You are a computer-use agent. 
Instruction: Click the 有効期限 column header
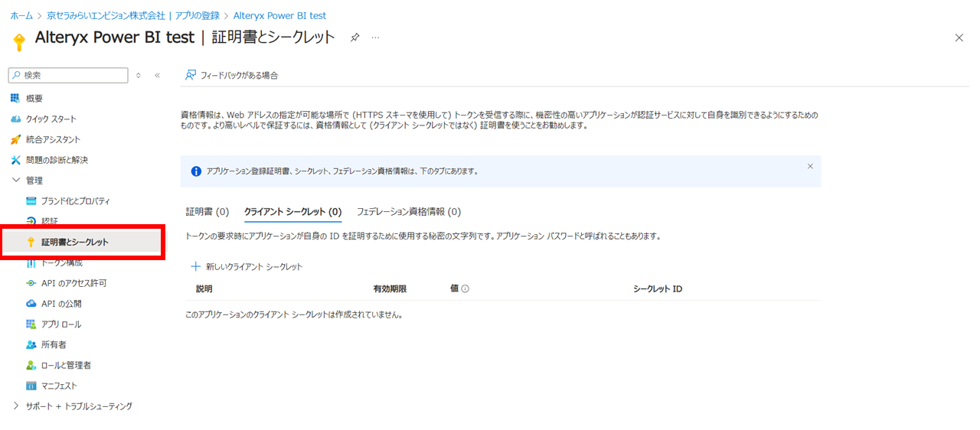(x=390, y=289)
